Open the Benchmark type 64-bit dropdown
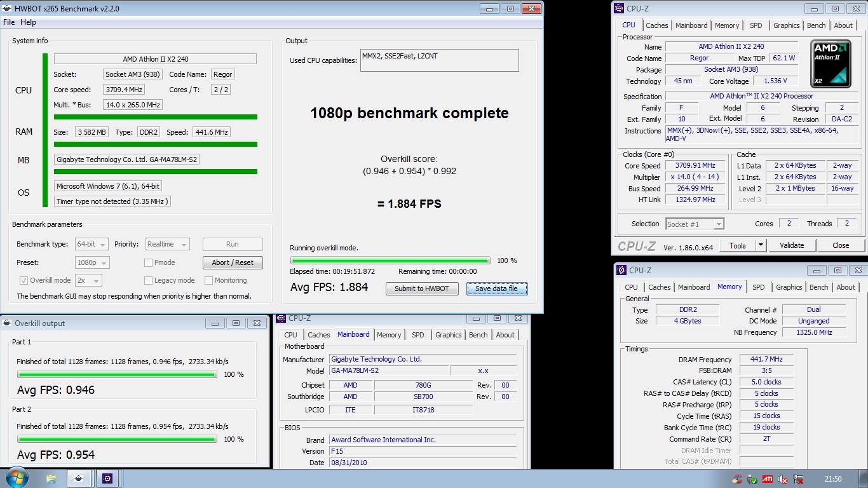Viewport: 868px width, 488px height. click(92, 244)
